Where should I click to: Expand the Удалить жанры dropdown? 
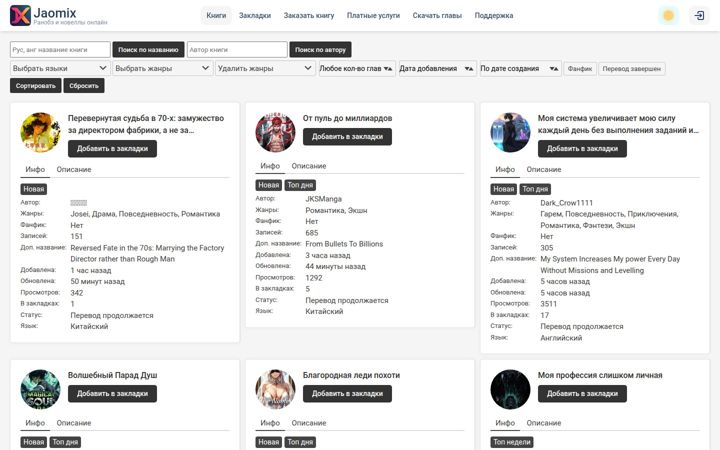265,68
